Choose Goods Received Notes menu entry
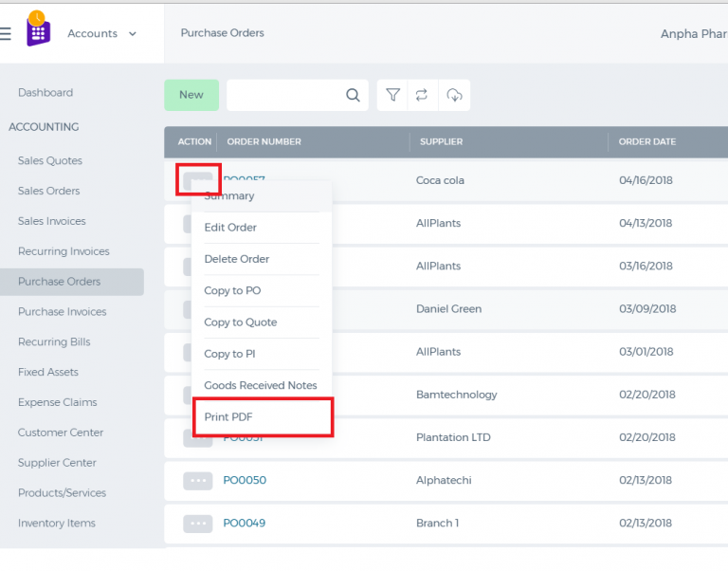The height and width of the screenshot is (571, 728). point(262,385)
